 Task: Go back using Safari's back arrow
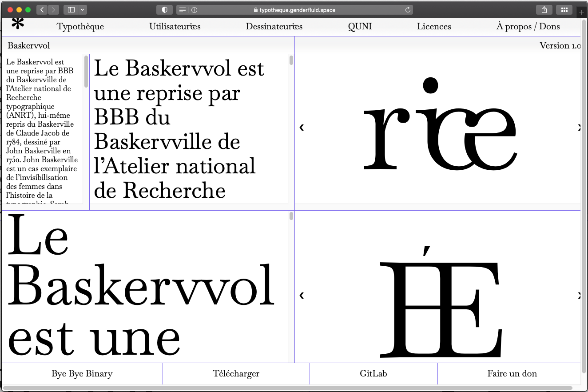[42, 9]
